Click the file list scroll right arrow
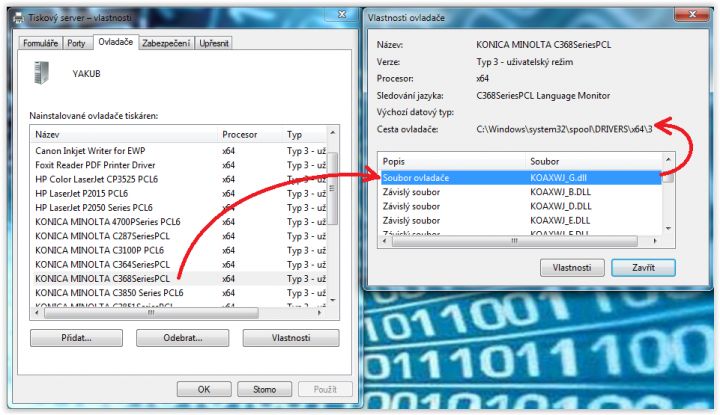This screenshot has height=415, width=720. [x=655, y=241]
